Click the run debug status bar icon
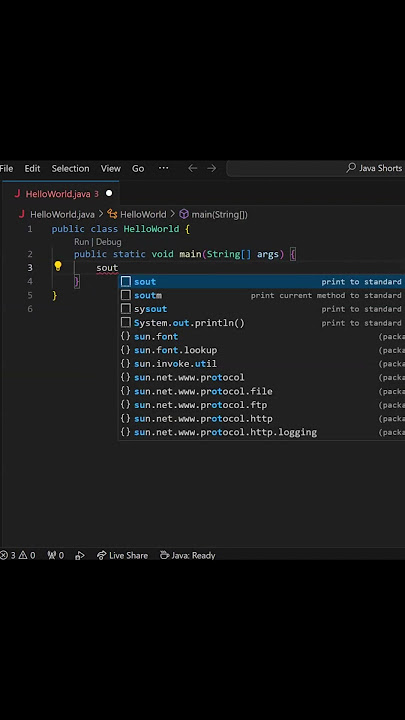The width and height of the screenshot is (405, 720). tap(80, 555)
